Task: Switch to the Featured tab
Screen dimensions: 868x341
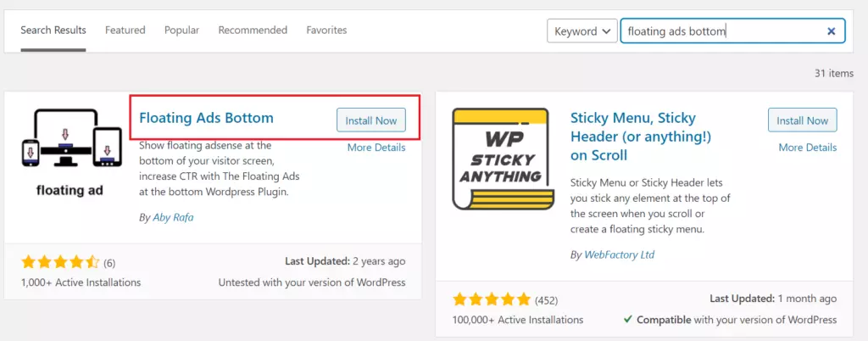Action: (x=125, y=30)
